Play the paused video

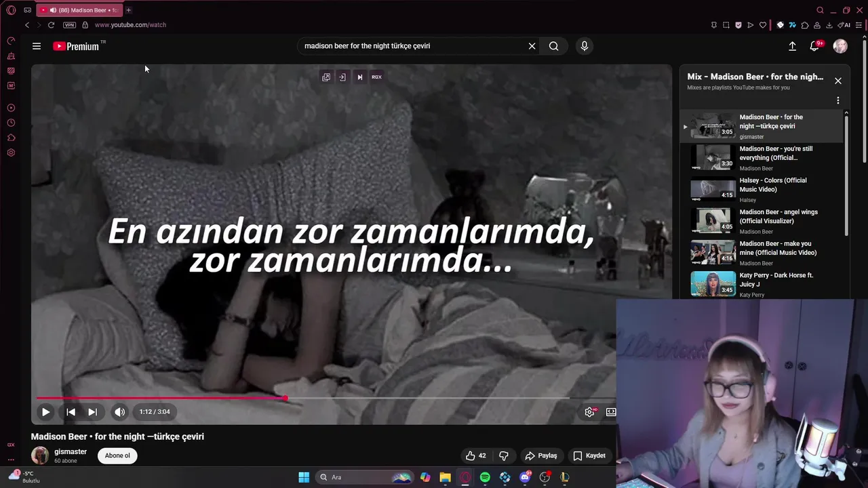click(45, 411)
